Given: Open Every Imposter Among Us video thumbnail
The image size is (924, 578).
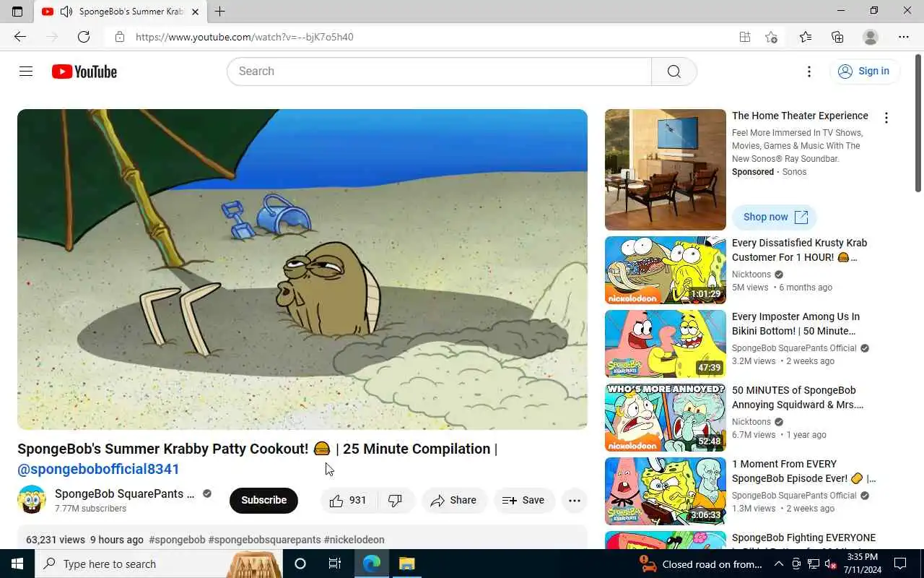Looking at the screenshot, I should tap(666, 344).
